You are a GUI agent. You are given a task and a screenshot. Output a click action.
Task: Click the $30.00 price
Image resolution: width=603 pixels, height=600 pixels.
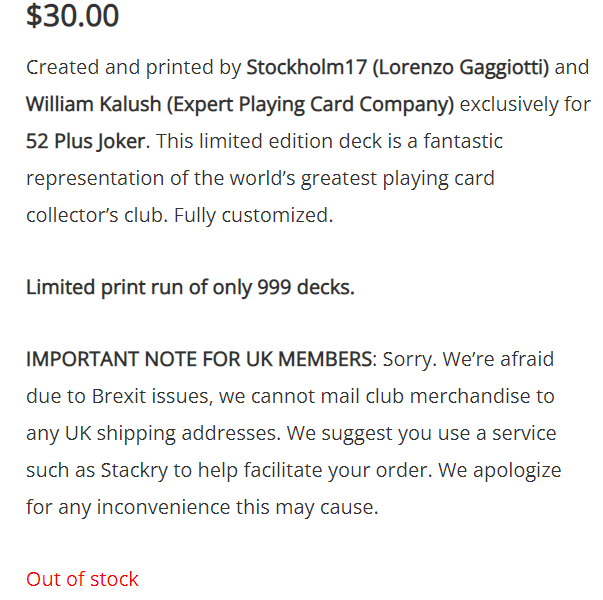(x=72, y=16)
